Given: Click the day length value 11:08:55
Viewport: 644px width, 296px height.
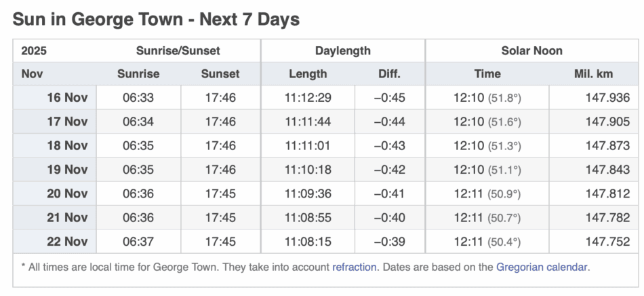Looking at the screenshot, I should point(308,218).
